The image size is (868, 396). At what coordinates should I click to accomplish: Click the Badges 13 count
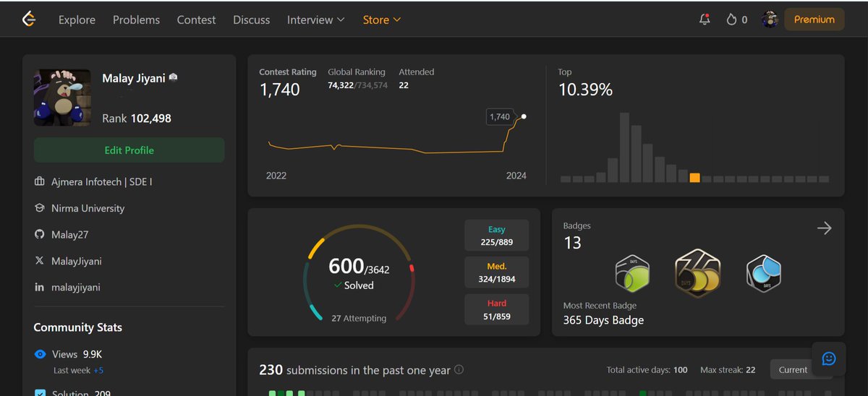click(x=572, y=243)
